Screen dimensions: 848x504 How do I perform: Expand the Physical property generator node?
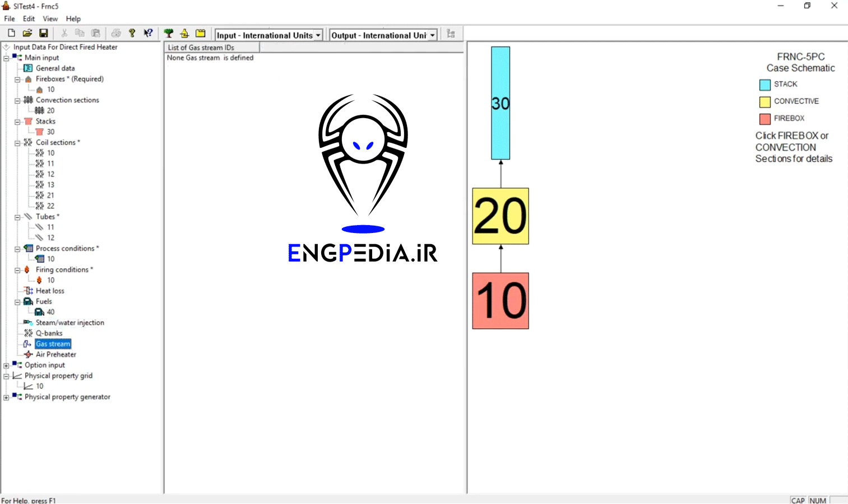click(x=6, y=397)
